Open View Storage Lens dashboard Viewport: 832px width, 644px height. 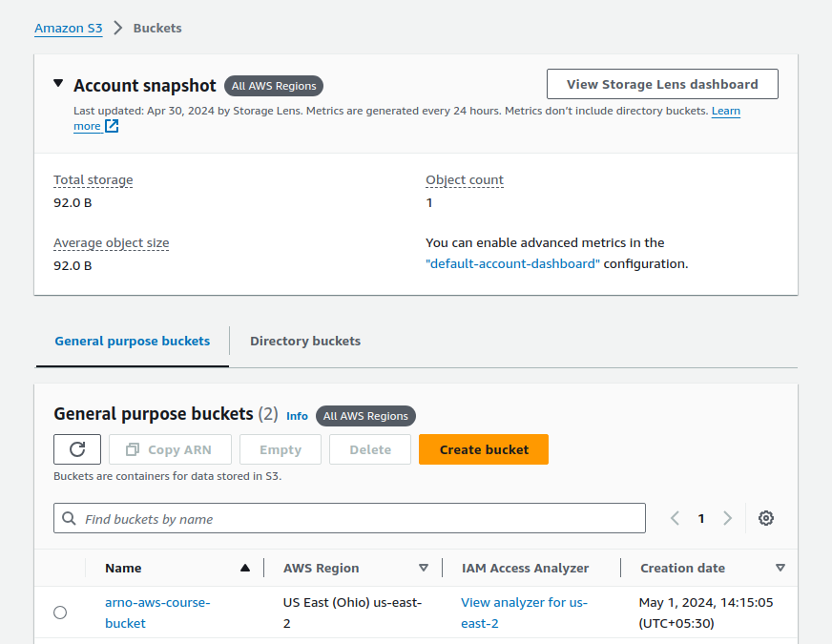tap(662, 84)
